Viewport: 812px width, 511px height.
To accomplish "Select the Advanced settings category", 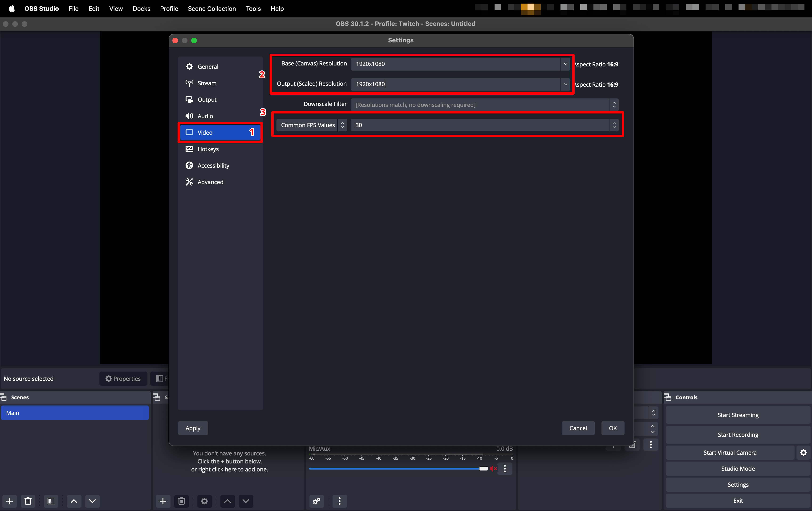I will click(210, 182).
